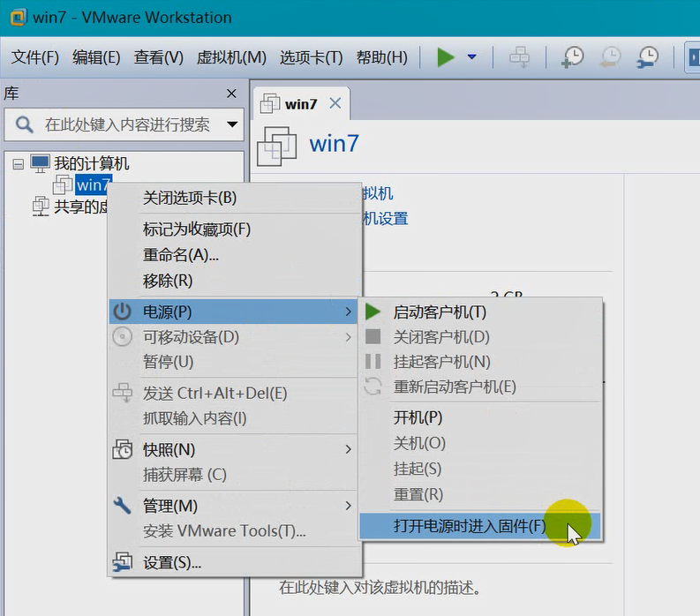Open the 帮助(H) menu
Image resolution: width=700 pixels, height=616 pixels.
pos(381,57)
